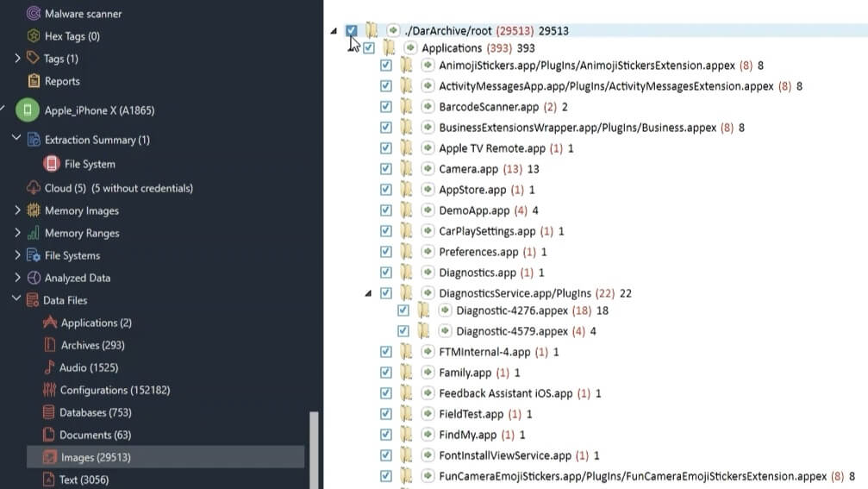
Task: Click the Memory Images chip icon
Action: [x=34, y=210]
